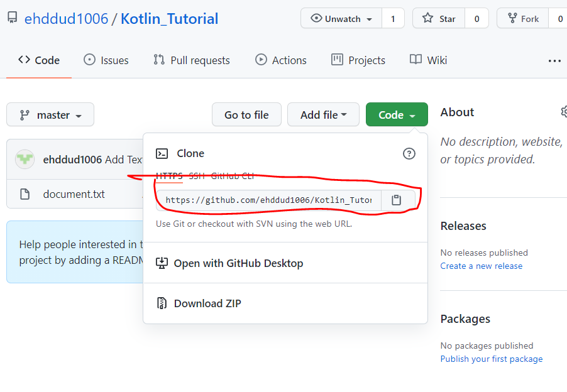Switch to the Code tab
Screen dimensions: 567x392
[x=39, y=60]
